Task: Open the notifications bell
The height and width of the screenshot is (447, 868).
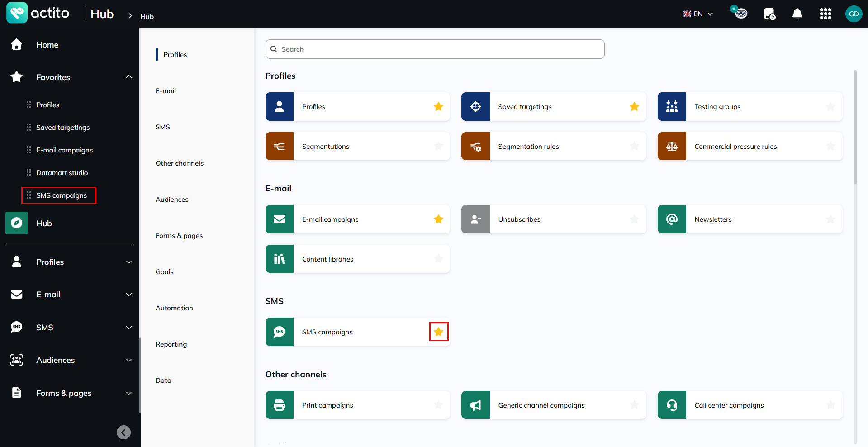Action: click(x=797, y=14)
